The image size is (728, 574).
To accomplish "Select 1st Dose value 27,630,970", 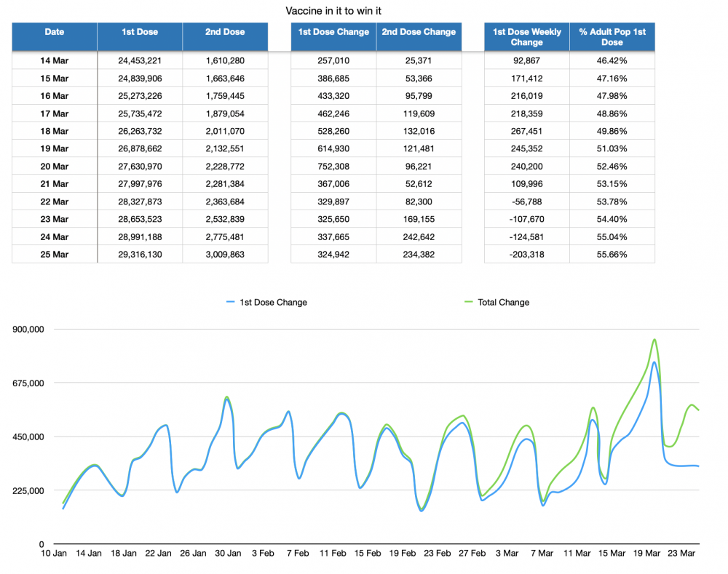I will [x=140, y=166].
